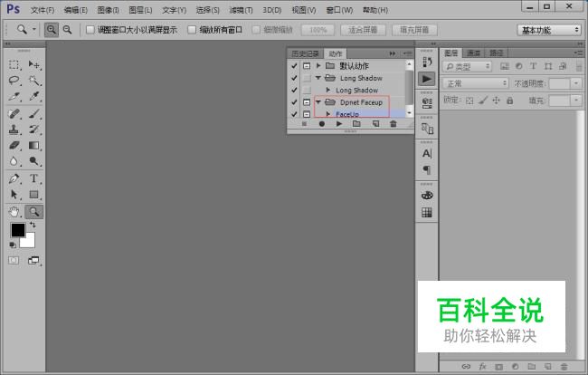Toggle dialog box for Dpnet Faceup set
The height and width of the screenshot is (375, 588).
click(x=307, y=102)
